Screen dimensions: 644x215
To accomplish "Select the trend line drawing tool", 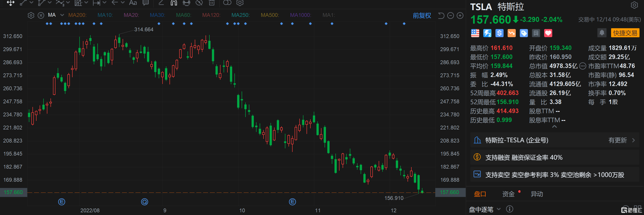I will tap(23, 3).
